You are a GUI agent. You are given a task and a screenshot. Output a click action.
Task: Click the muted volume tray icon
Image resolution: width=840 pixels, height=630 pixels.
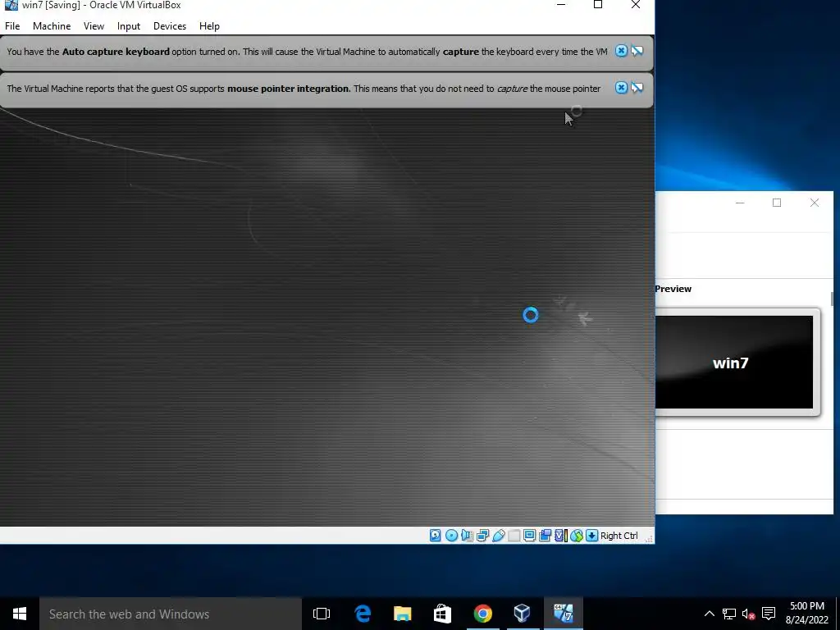(x=748, y=614)
